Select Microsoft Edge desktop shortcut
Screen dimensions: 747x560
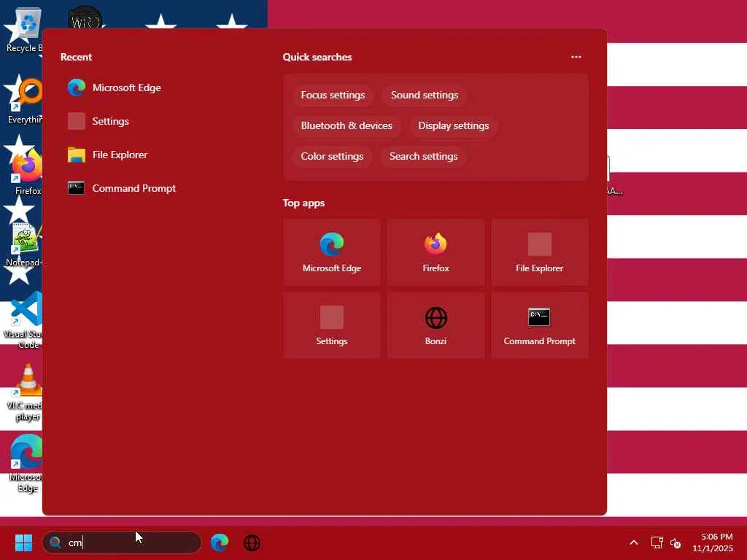coord(25,464)
